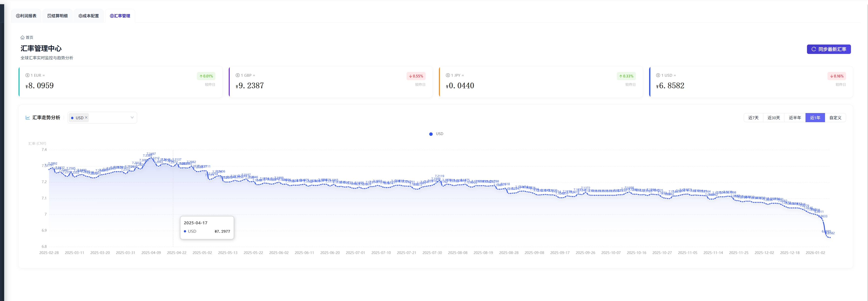Remove the USD tag with its X
The height and width of the screenshot is (301, 868).
[x=86, y=118]
